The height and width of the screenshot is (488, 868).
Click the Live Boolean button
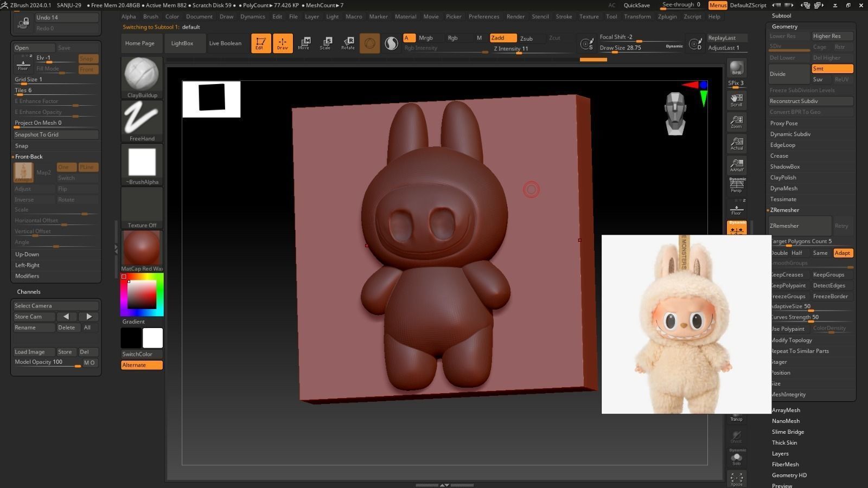click(225, 43)
